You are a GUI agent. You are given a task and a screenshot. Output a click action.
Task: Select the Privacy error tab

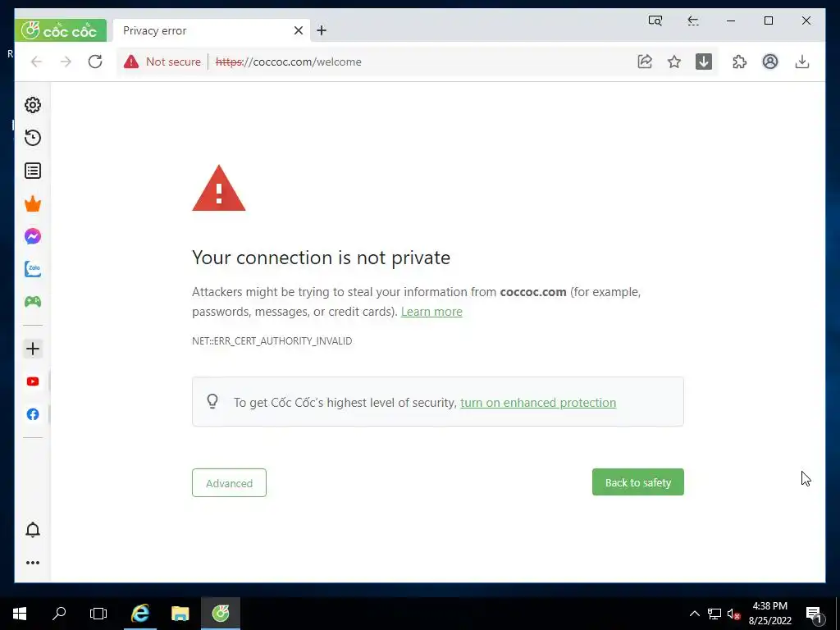pyautogui.click(x=212, y=30)
